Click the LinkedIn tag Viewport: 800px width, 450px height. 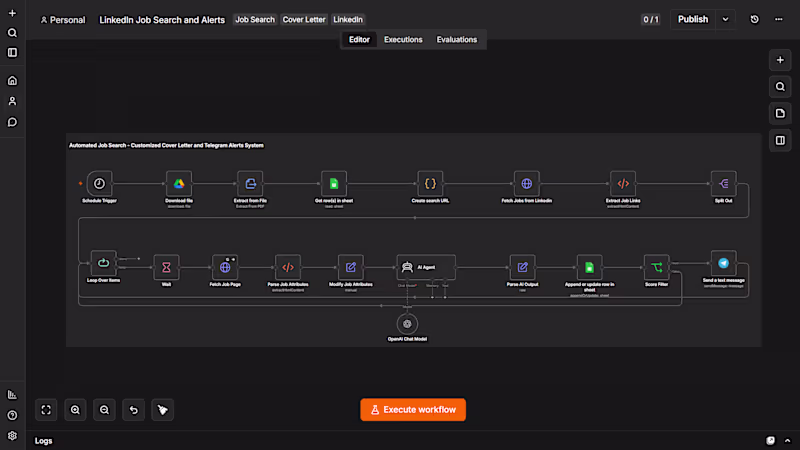pyautogui.click(x=348, y=19)
